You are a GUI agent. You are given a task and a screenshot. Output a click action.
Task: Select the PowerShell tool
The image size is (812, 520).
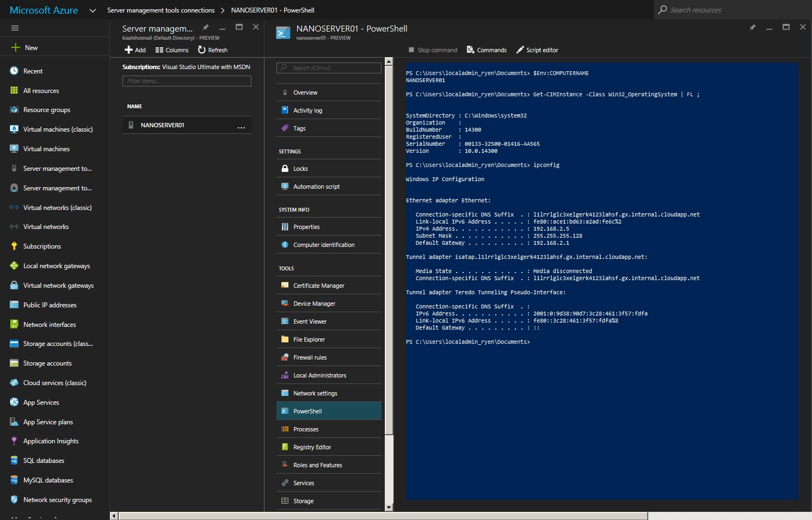(329, 411)
